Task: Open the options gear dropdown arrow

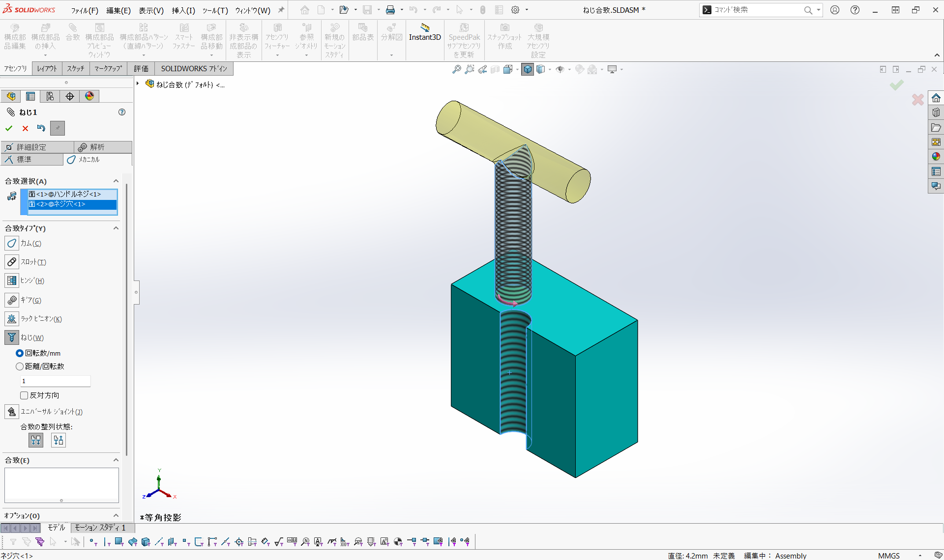Action: (527, 10)
